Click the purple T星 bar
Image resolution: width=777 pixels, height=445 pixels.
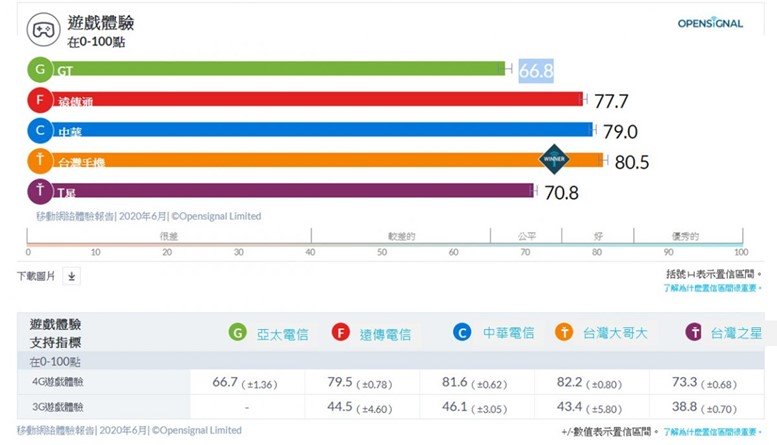tap(293, 190)
